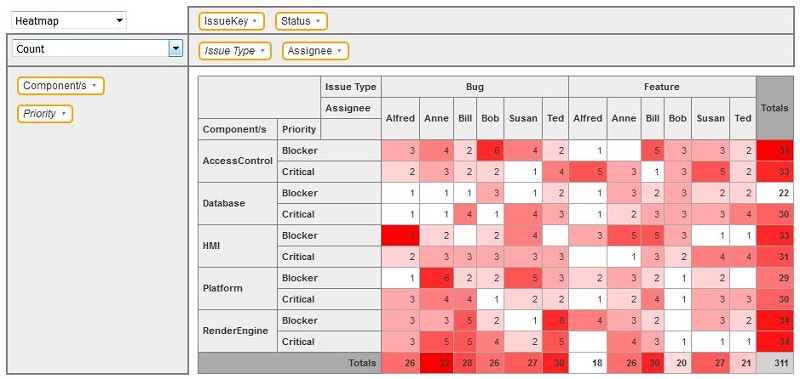Screen dimensions: 800x379
Task: Select the Susan header under Bug
Action: click(523, 118)
